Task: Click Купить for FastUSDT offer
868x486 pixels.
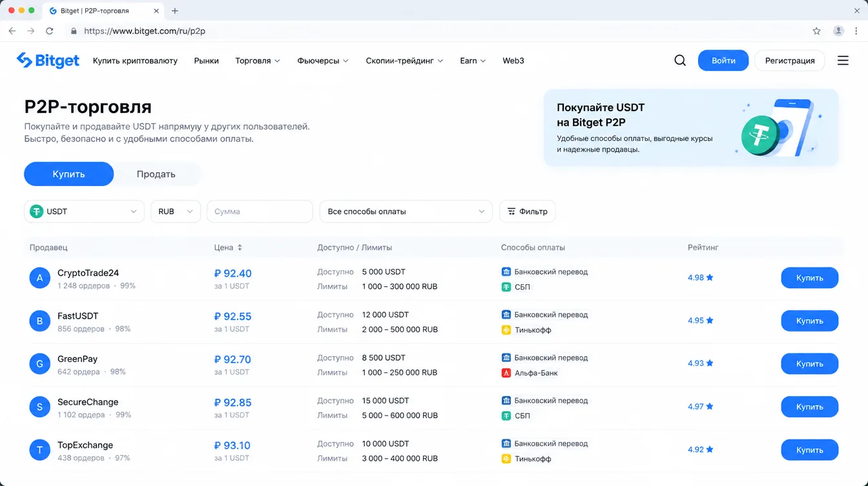Action: click(810, 321)
